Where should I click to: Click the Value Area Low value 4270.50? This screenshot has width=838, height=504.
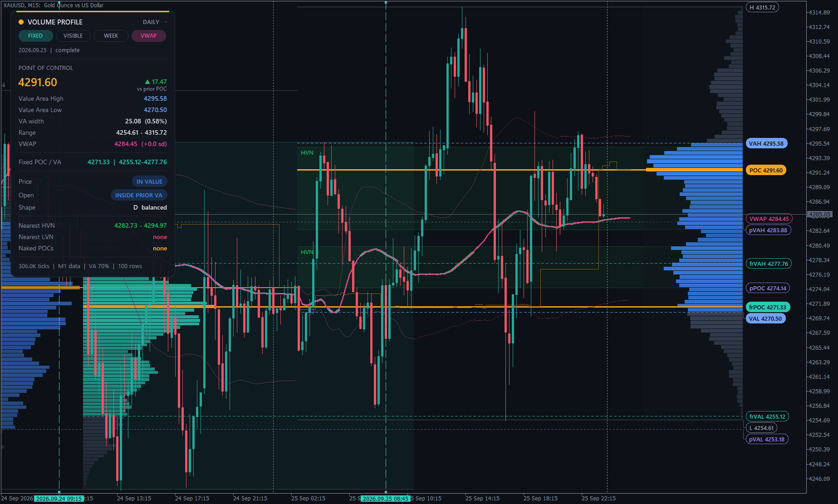[155, 110]
